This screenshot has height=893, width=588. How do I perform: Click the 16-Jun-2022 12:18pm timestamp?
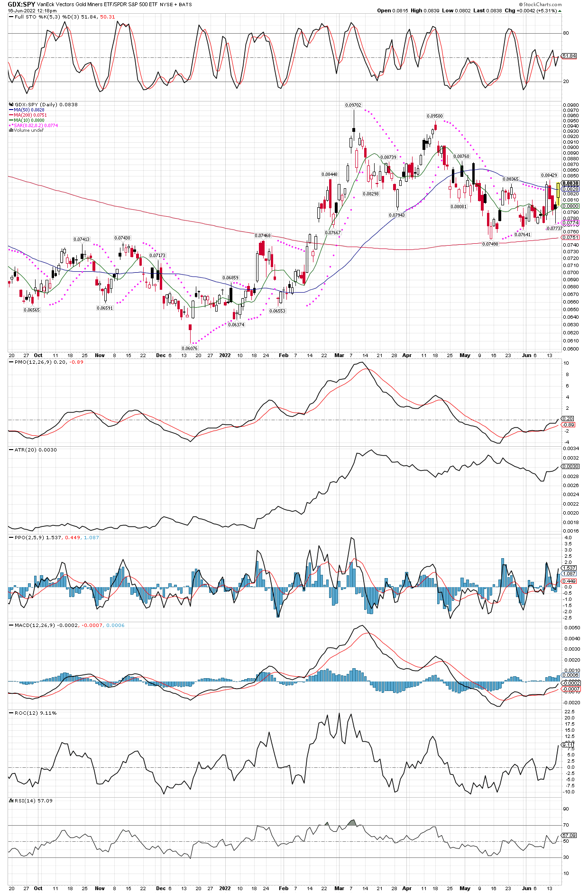point(32,11)
